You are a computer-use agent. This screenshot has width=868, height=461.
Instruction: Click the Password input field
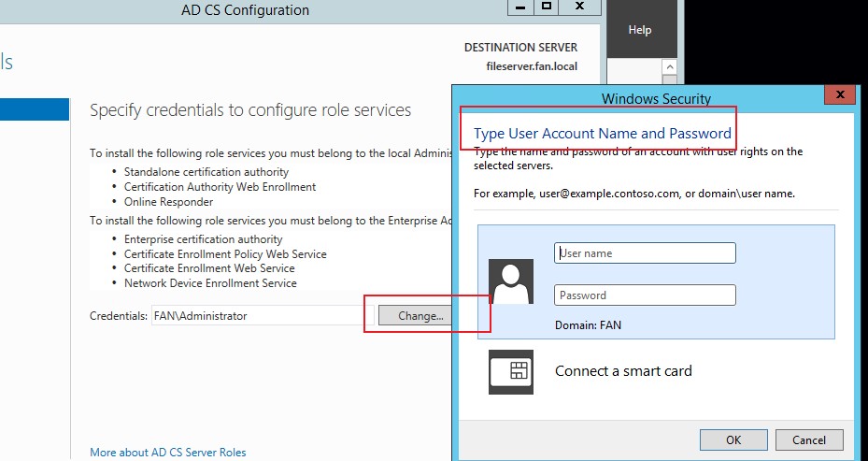[645, 295]
